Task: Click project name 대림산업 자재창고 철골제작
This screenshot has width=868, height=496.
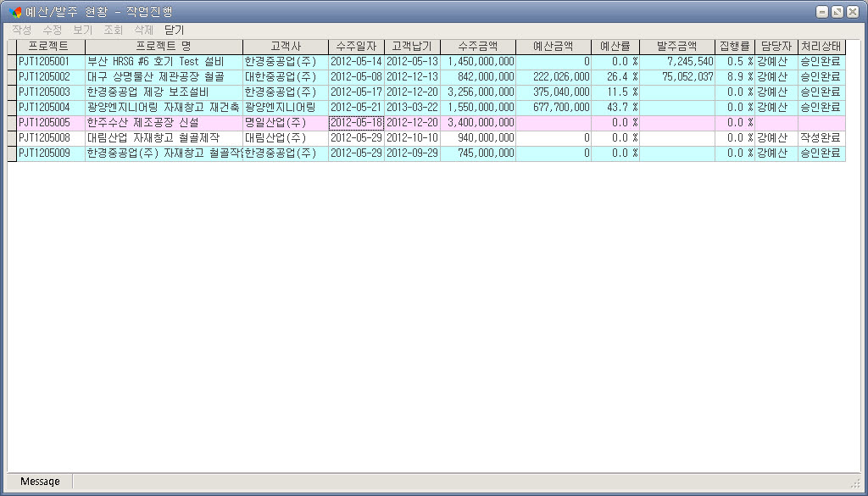Action: point(164,138)
